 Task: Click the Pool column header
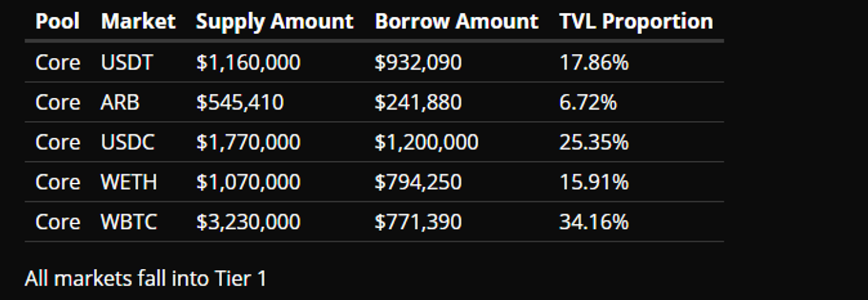[57, 21]
